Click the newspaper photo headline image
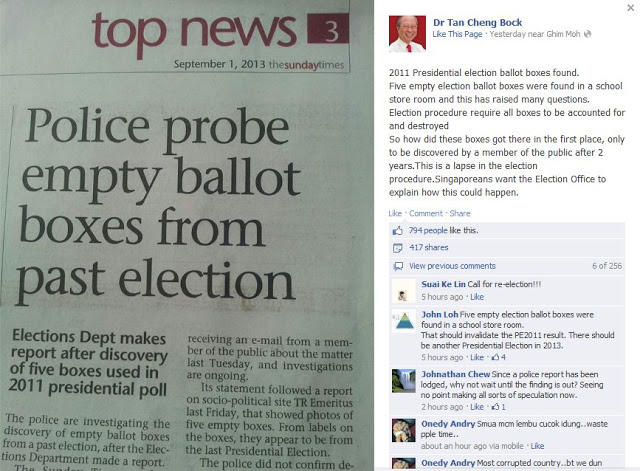Viewport: 640px width, 471px height. click(x=187, y=236)
